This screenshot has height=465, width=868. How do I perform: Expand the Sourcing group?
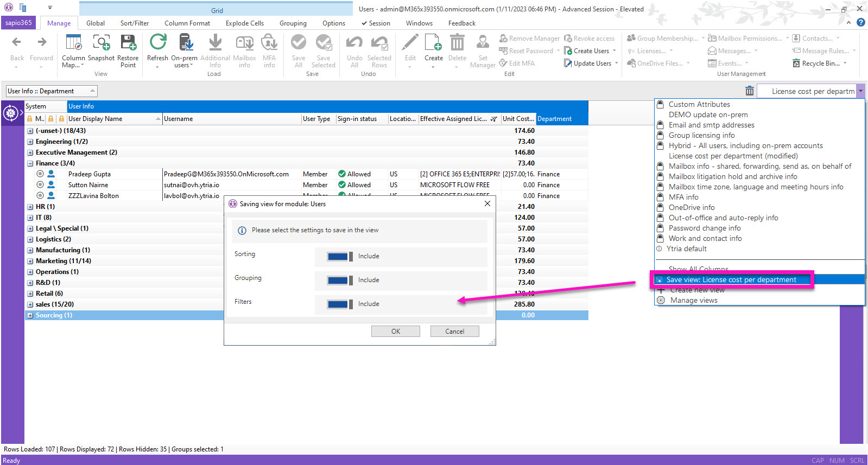pos(30,315)
